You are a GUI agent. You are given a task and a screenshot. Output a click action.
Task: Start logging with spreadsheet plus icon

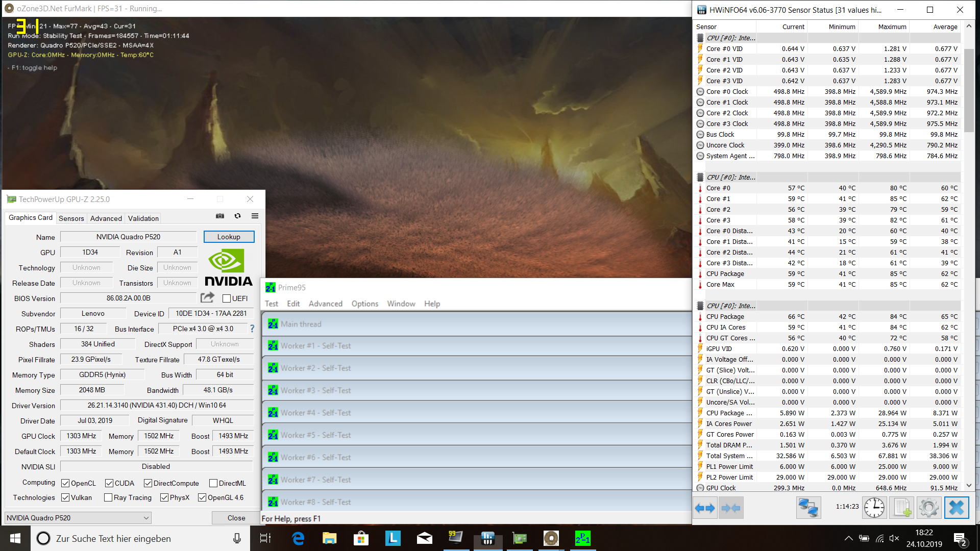click(x=902, y=508)
